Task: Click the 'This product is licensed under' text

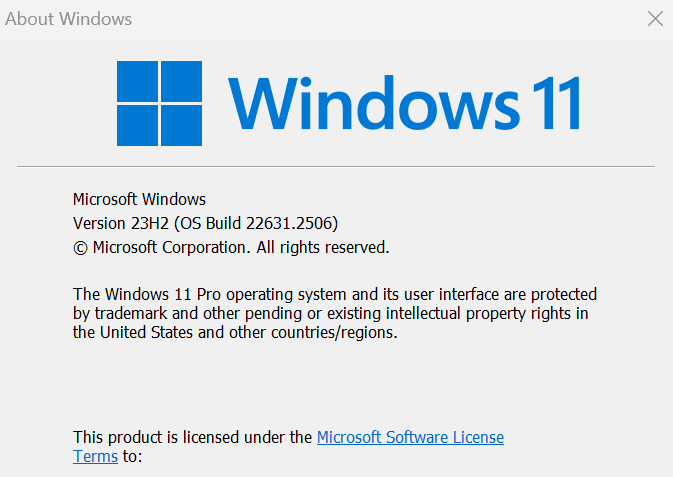Action: 193,437
